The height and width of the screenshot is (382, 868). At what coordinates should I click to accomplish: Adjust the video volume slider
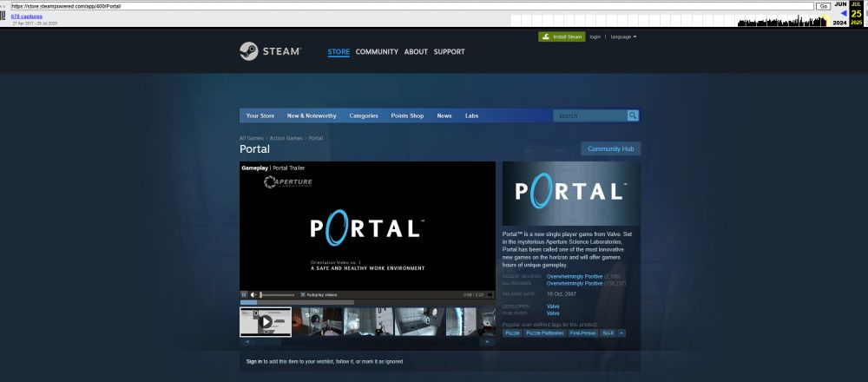[278, 294]
